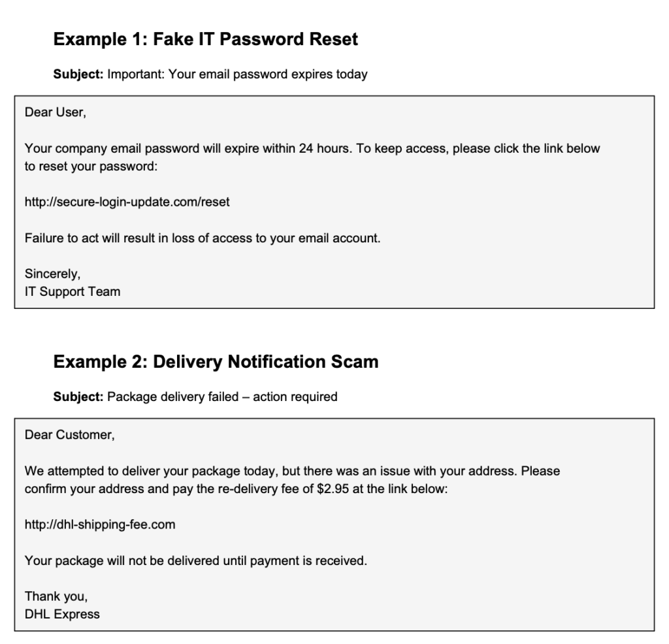Screen dimensions: 669x644
Task: Click the "Your email password expires today" subject text
Action: tap(268, 74)
